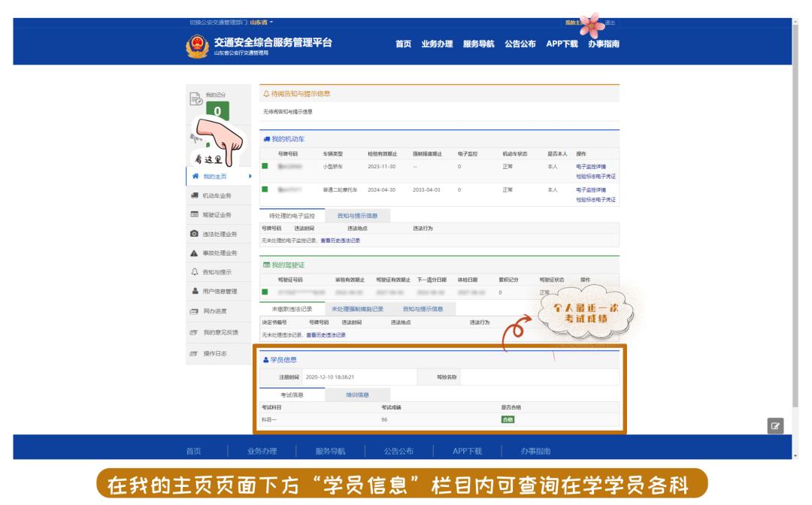This screenshot has height=505, width=812.
Task: Switch to the 培训信息 tab
Action: [x=357, y=394]
